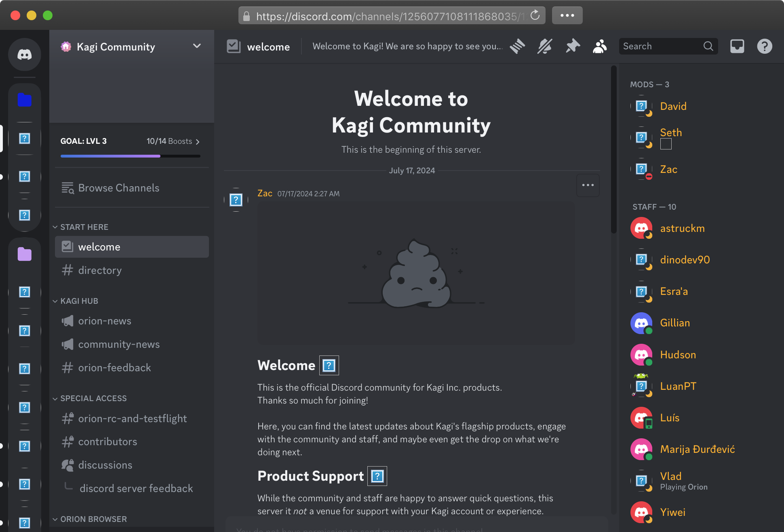Click the blue folder in server list
The height and width of the screenshot is (532, 784).
pyautogui.click(x=24, y=100)
